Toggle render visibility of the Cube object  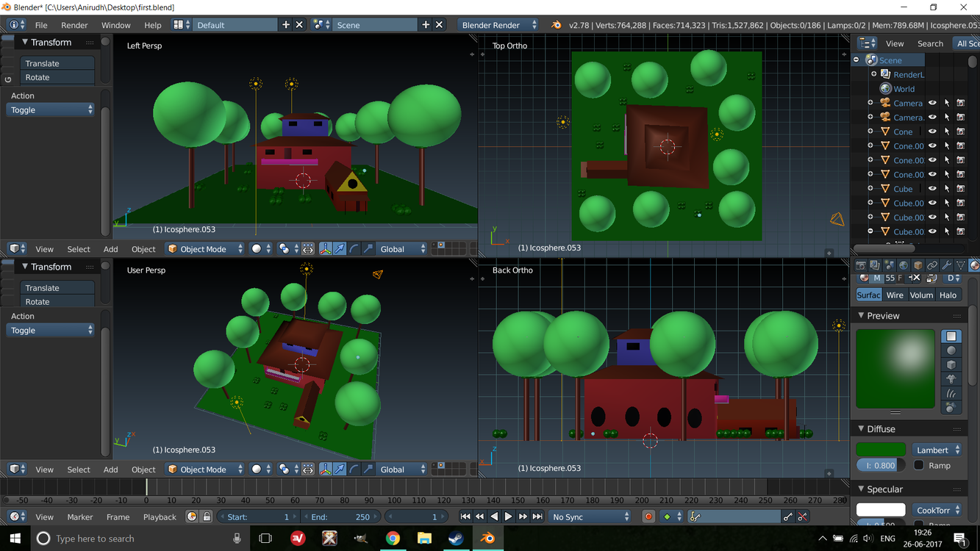click(x=961, y=189)
